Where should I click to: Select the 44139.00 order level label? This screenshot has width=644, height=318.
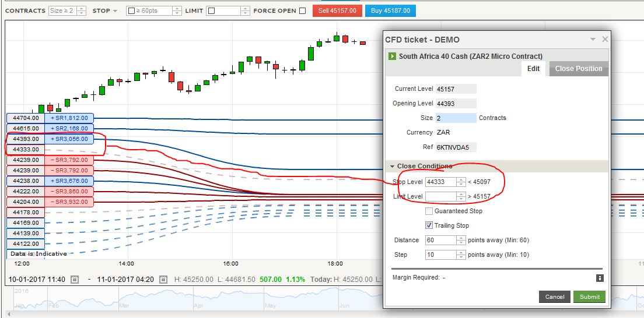coord(26,233)
